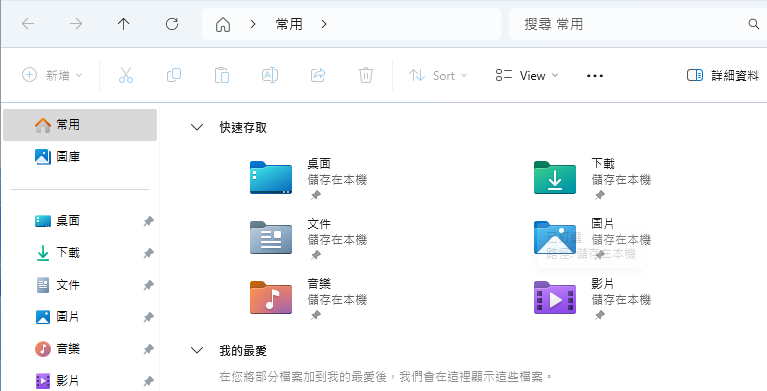Go back with the left arrow

[x=28, y=24]
